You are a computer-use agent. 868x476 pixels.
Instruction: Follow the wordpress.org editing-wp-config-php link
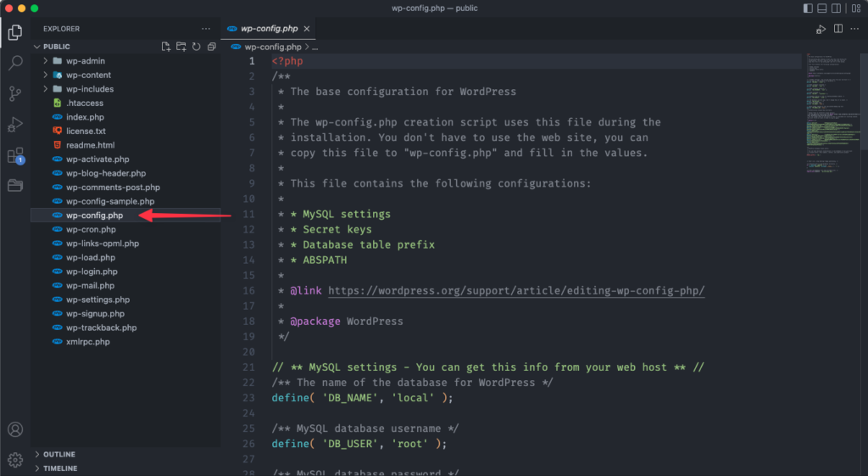[x=516, y=290]
